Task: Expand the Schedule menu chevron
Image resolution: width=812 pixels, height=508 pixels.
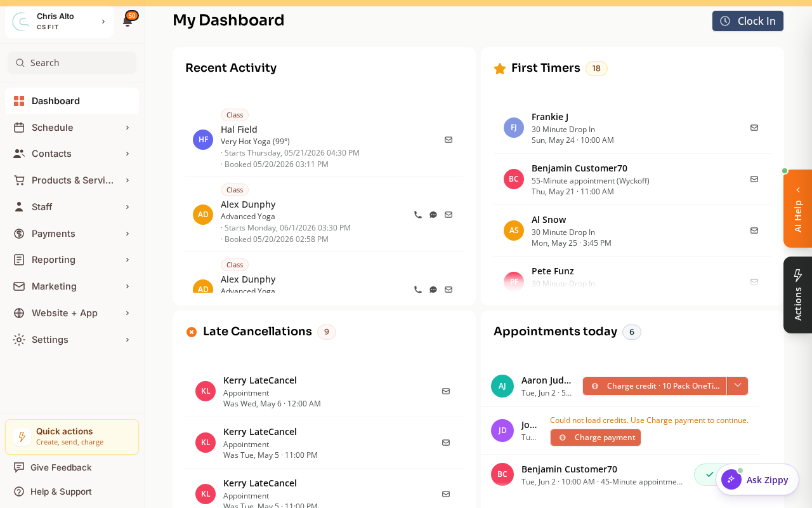Action: pyautogui.click(x=128, y=128)
